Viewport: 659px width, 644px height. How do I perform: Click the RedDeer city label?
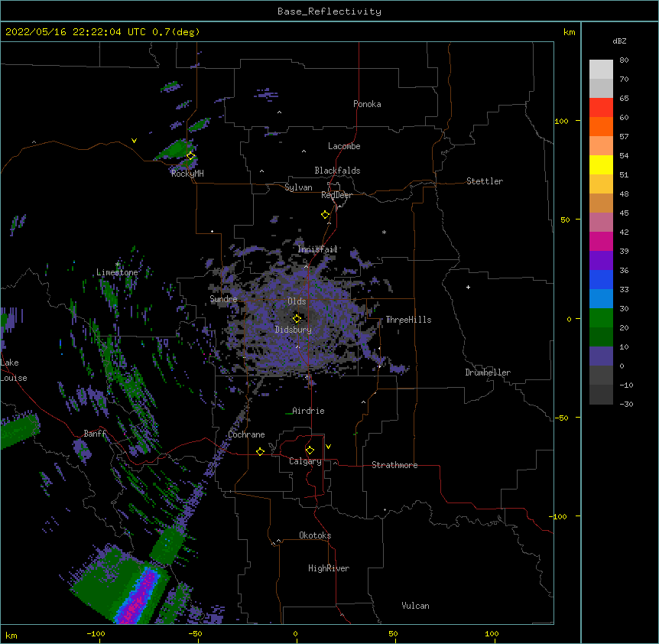336,195
